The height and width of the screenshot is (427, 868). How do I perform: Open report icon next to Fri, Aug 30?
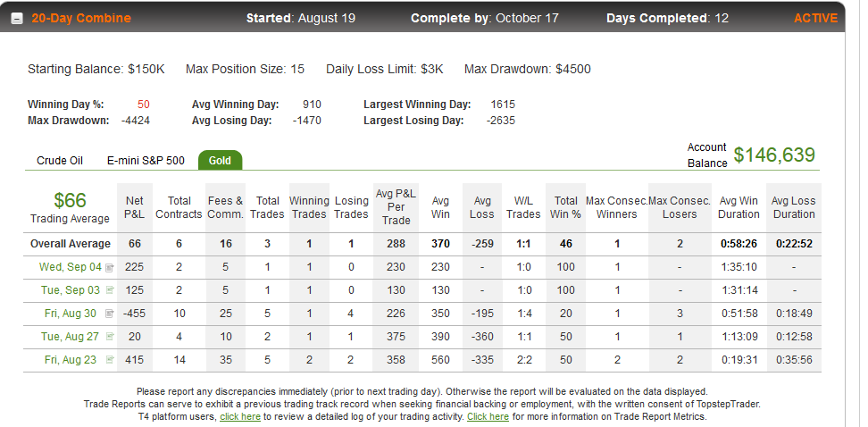pos(110,314)
